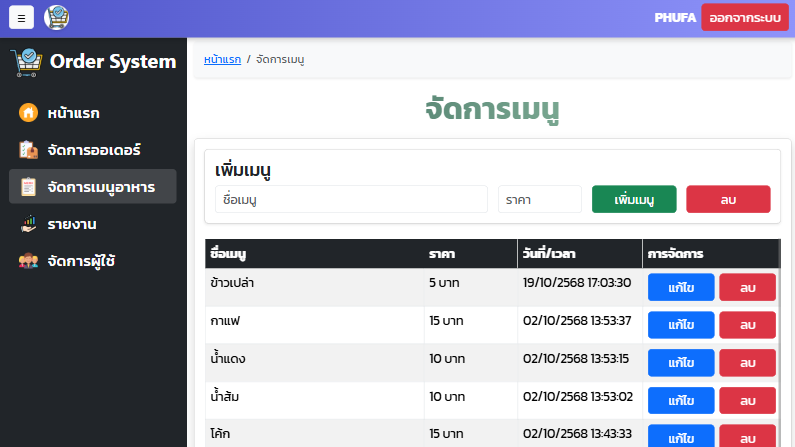Toggle the hamburger sidebar menu button
795x447 pixels.
point(22,18)
